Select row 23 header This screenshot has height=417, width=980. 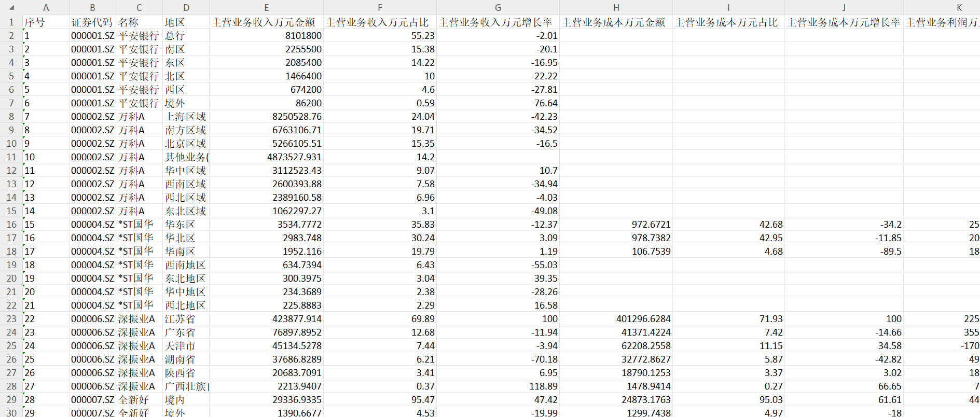(11, 319)
